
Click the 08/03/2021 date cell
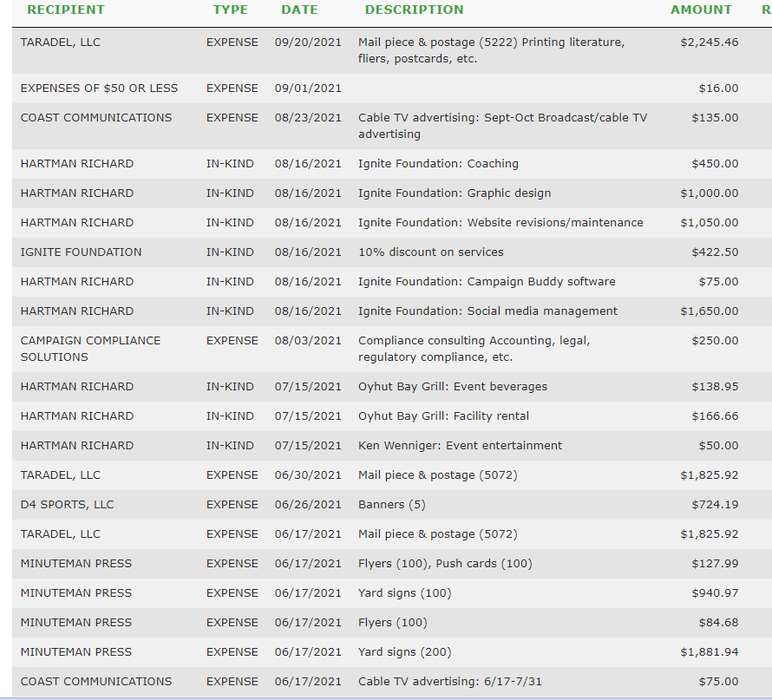[x=308, y=341]
